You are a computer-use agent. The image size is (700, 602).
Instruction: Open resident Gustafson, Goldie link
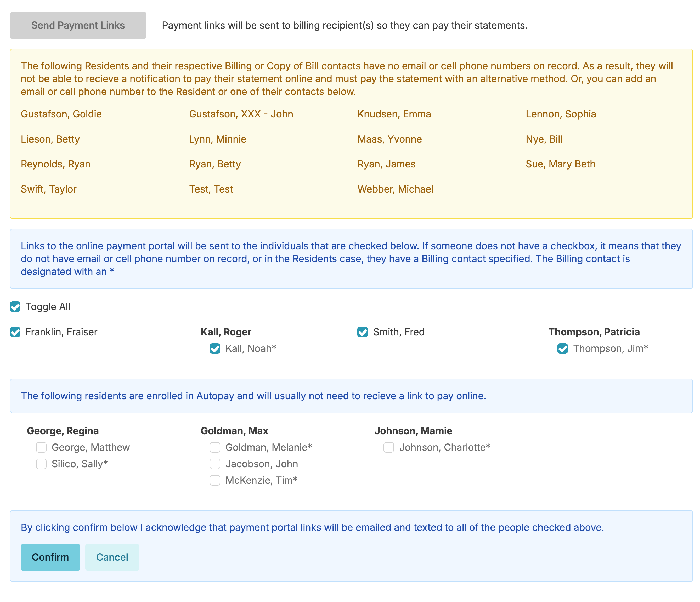pos(61,114)
